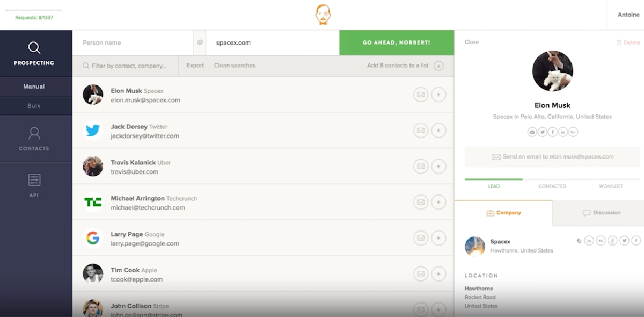Select Jack Dorsey's Twitter logo avatar
Screen dimensions: 644x317
[93, 131]
